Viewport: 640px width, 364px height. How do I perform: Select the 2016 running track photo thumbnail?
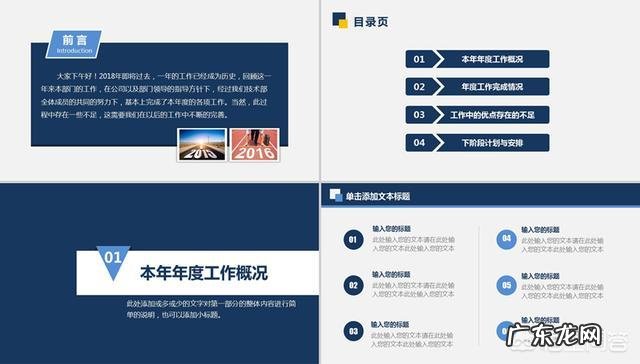click(x=254, y=144)
